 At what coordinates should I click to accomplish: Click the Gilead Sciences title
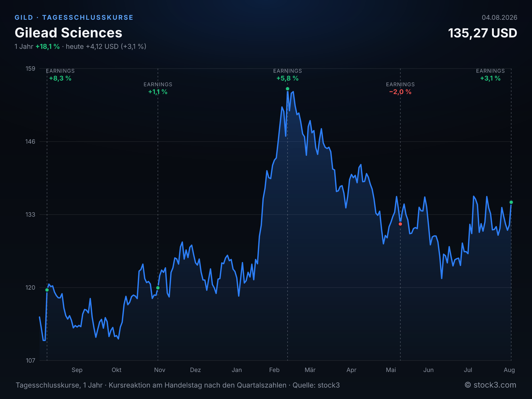[68, 33]
